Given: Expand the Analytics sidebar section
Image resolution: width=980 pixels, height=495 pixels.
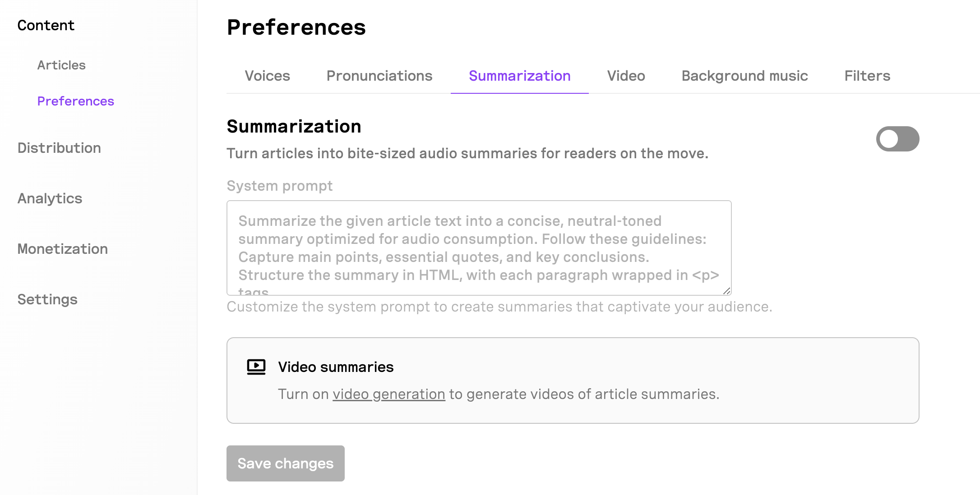Looking at the screenshot, I should click(50, 198).
